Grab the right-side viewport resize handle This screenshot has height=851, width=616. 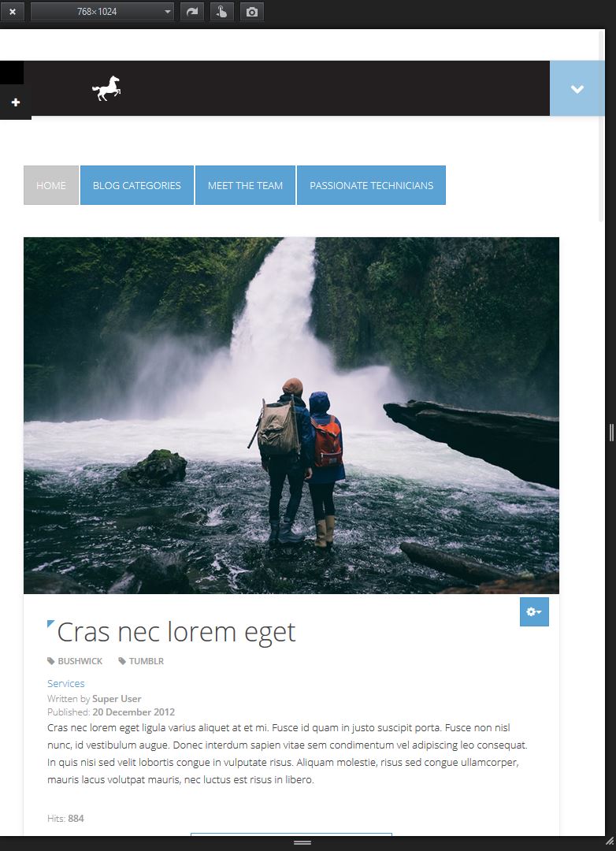tap(611, 433)
